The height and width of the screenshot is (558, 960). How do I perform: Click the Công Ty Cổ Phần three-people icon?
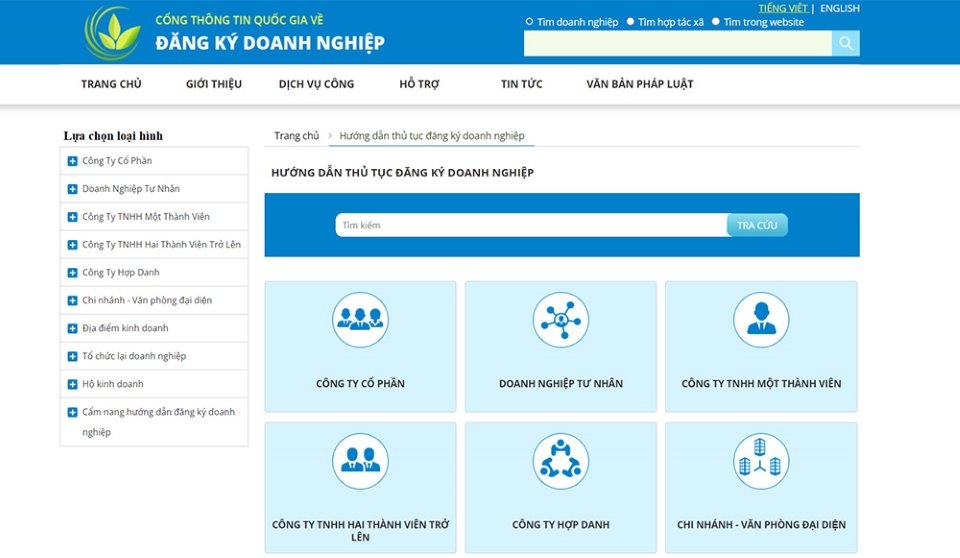[x=360, y=320]
